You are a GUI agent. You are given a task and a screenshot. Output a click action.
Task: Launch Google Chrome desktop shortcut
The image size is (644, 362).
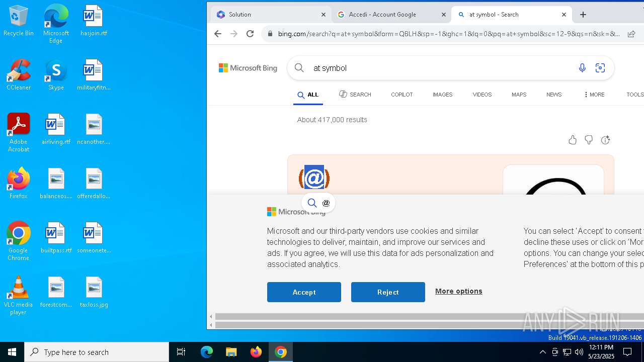point(19,241)
